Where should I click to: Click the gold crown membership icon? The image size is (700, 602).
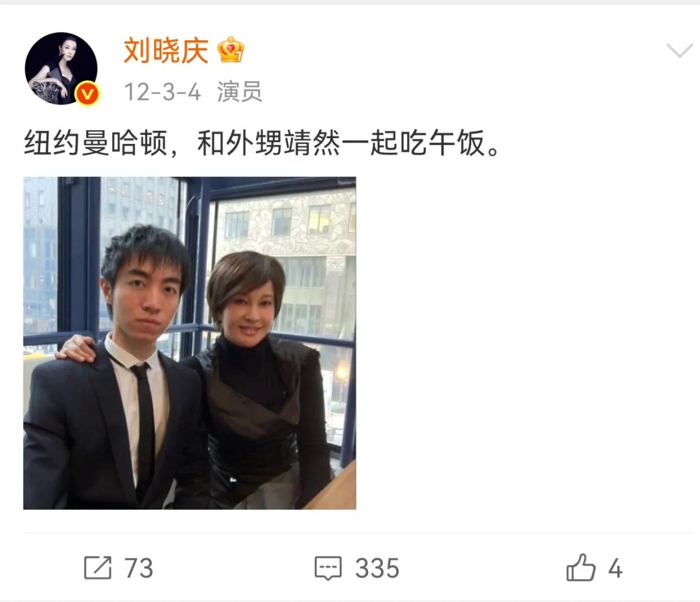(231, 49)
